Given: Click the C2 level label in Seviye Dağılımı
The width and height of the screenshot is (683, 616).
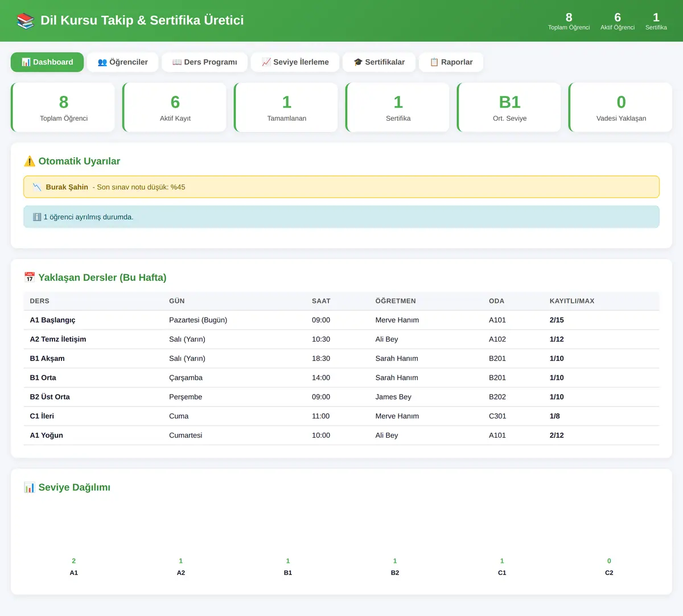Looking at the screenshot, I should pyautogui.click(x=609, y=573).
